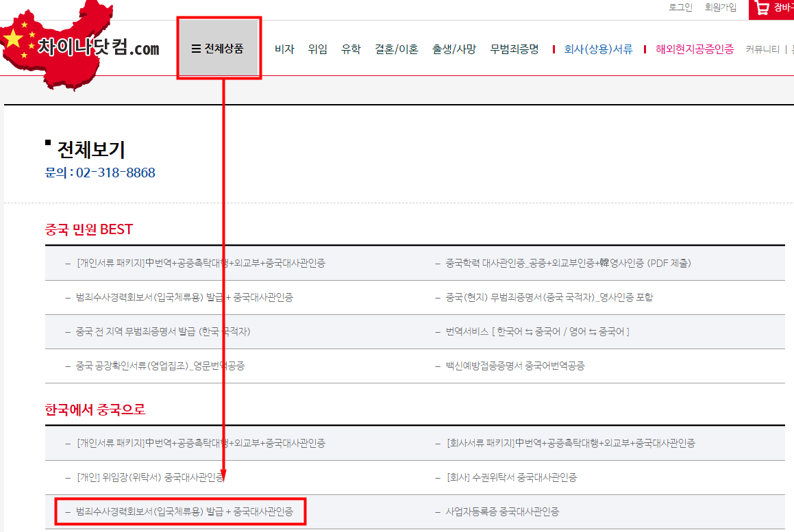Open the 회사(상용)서류 menu

point(598,49)
